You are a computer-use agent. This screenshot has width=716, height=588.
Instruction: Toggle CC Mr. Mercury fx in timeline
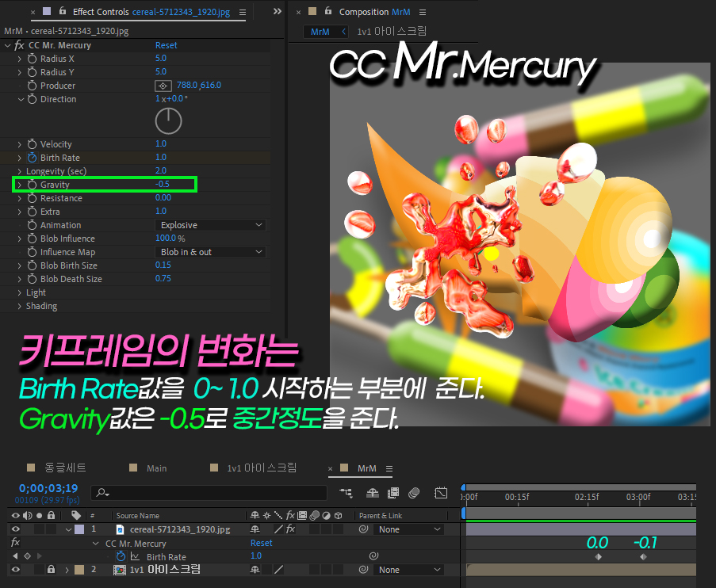tap(15, 542)
